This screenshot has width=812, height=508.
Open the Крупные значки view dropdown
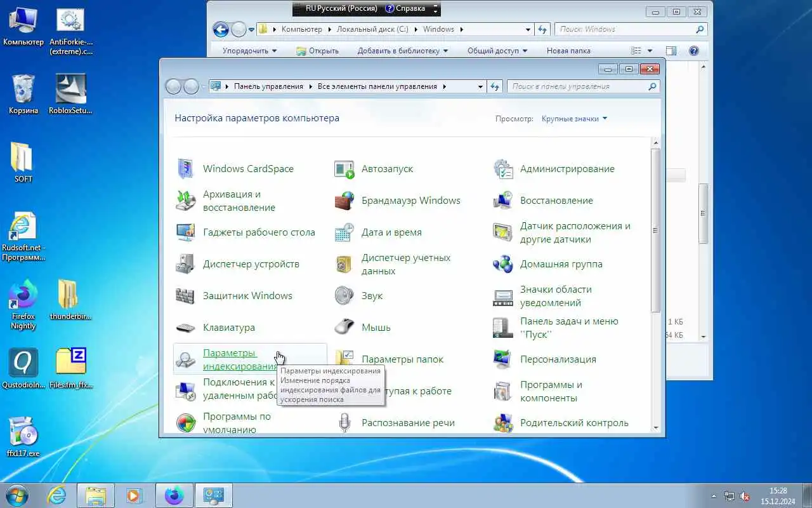coord(574,119)
